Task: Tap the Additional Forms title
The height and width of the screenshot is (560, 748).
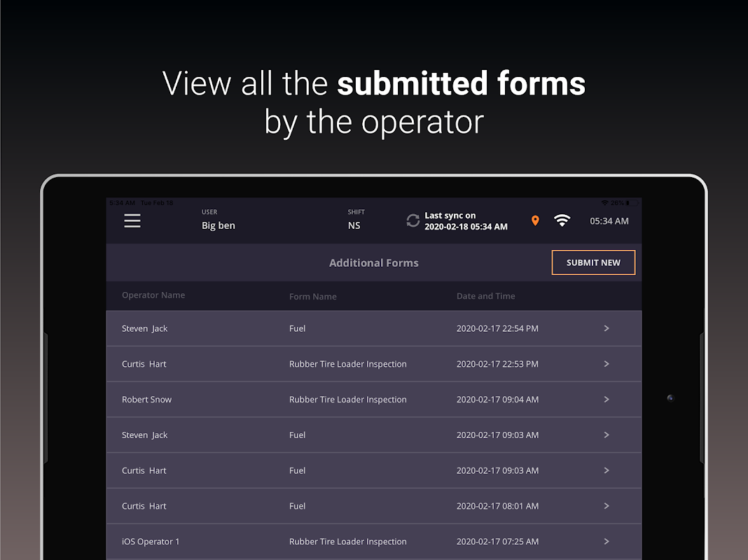Action: point(373,262)
